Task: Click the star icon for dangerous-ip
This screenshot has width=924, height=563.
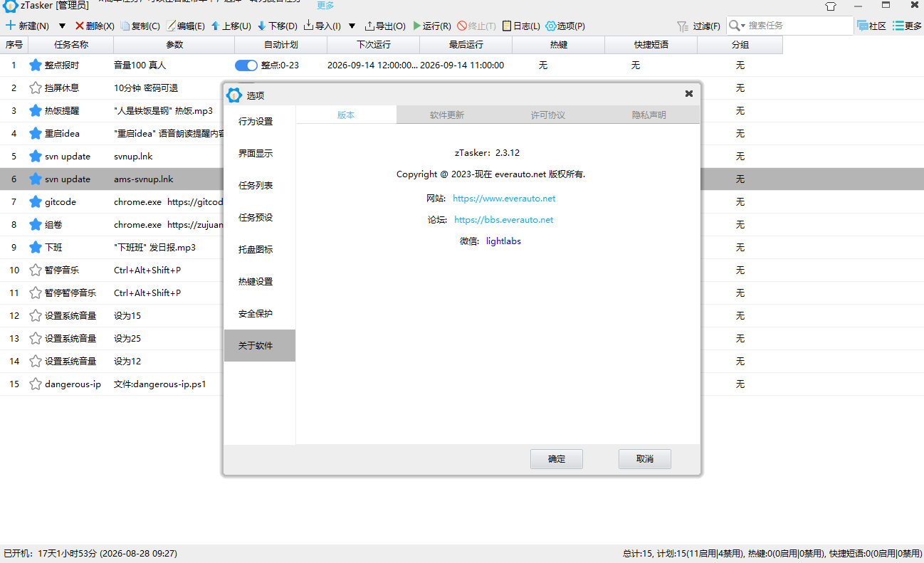Action: pos(36,384)
